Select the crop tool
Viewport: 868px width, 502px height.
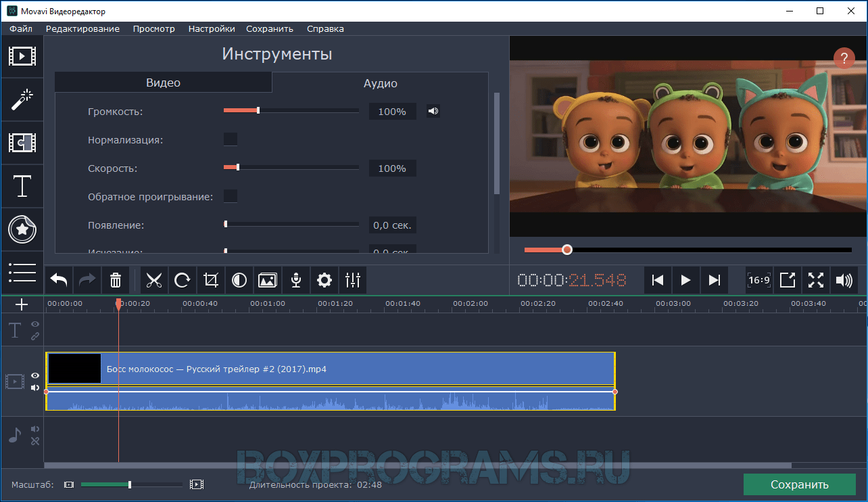211,279
